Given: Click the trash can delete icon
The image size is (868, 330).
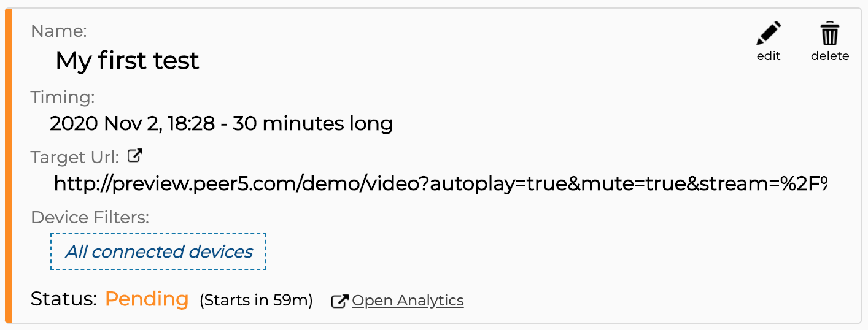Looking at the screenshot, I should tap(830, 34).
